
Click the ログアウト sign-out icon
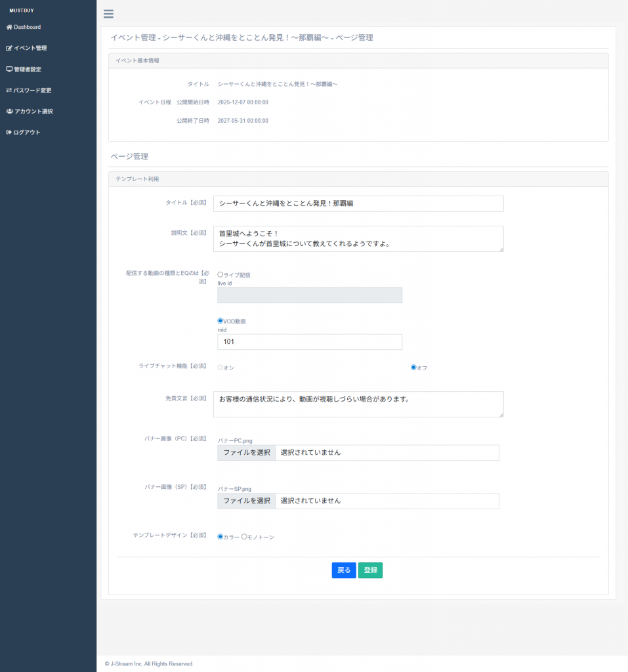9,132
